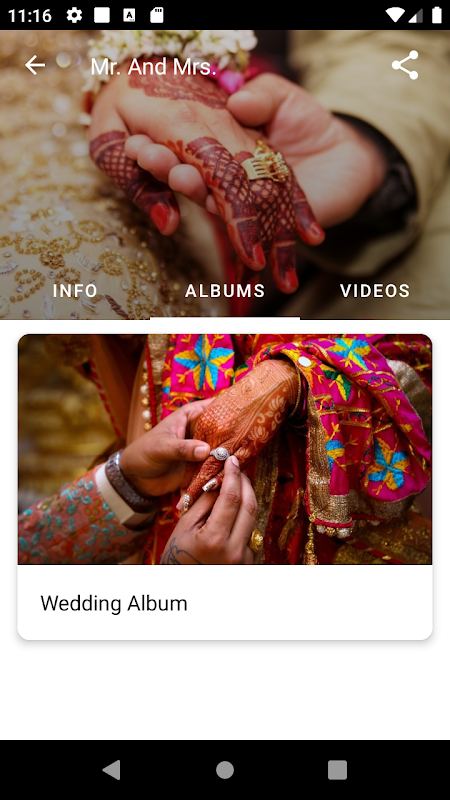Image resolution: width=450 pixels, height=800 pixels.
Task: Share the Mr. And Mrs. page
Action: (x=405, y=65)
